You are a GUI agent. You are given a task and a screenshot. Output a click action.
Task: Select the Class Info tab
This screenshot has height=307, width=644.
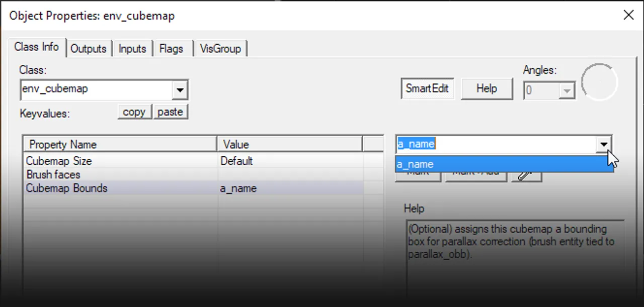(x=37, y=47)
